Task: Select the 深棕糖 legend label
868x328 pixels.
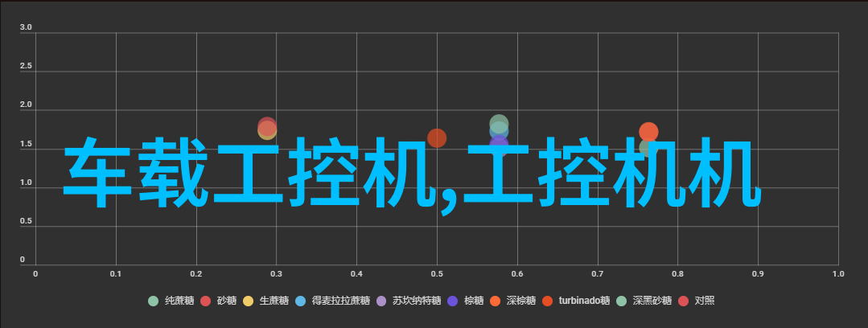Action: pos(521,301)
